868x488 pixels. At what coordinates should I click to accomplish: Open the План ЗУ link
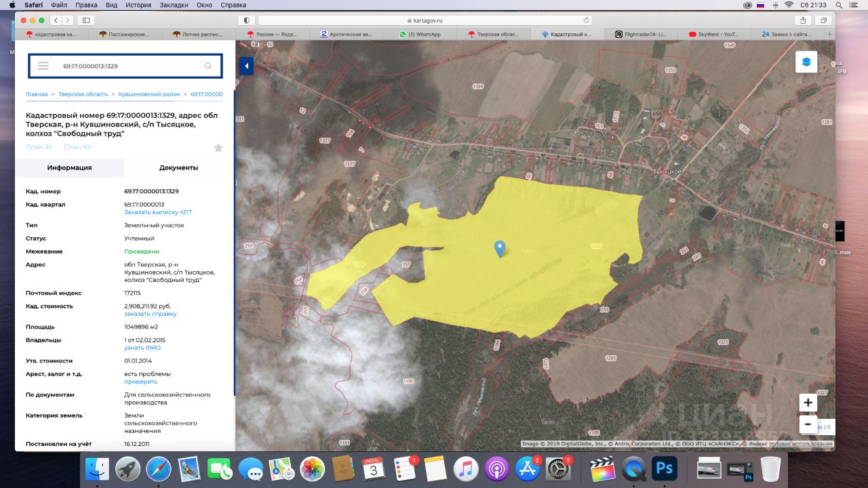(x=39, y=147)
